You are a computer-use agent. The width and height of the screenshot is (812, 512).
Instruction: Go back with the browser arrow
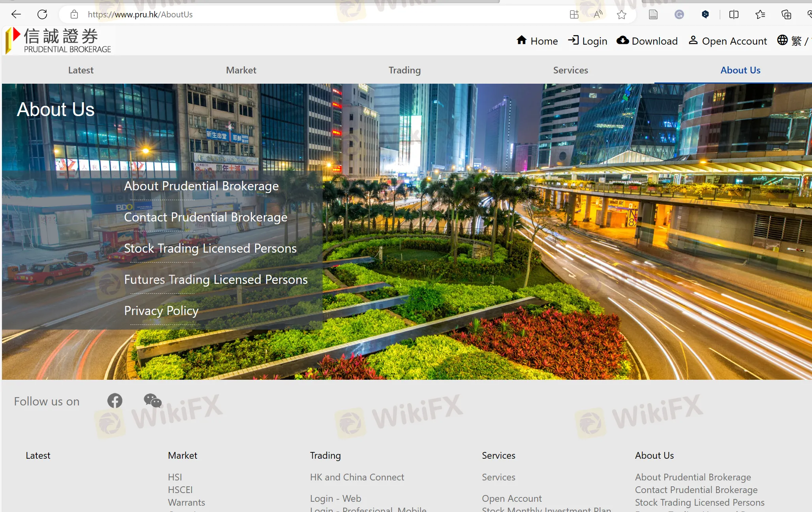[16, 15]
